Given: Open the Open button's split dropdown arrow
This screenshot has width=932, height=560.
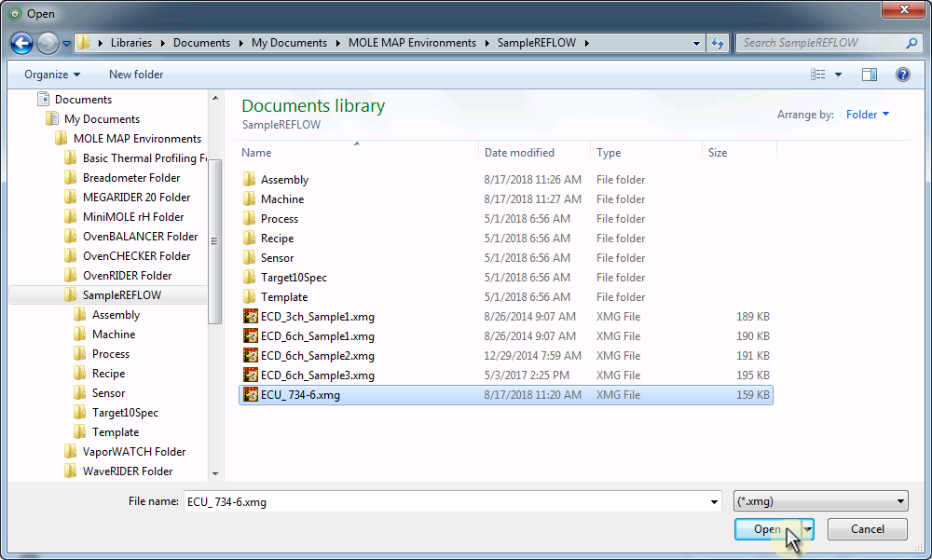Looking at the screenshot, I should (807, 529).
